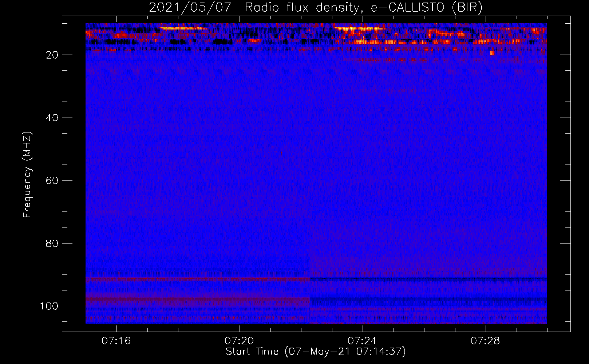Click the frequency tick label '80'
Screen dimensions: 589x364
[52, 244]
